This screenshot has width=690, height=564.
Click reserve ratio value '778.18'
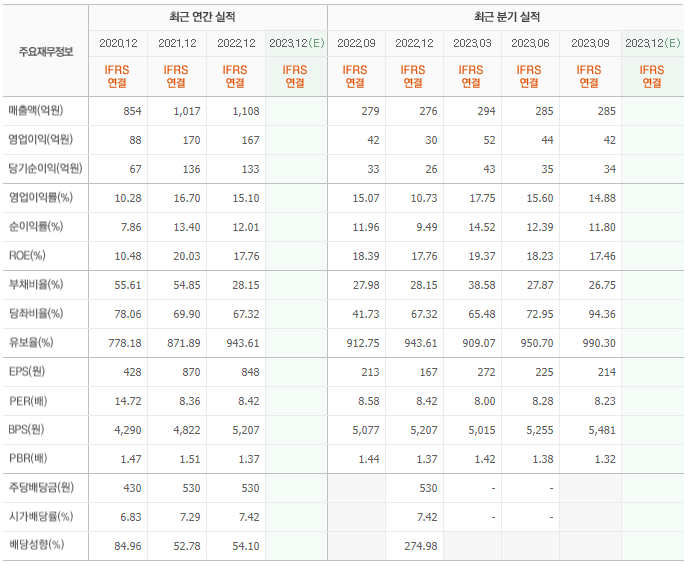click(x=125, y=344)
